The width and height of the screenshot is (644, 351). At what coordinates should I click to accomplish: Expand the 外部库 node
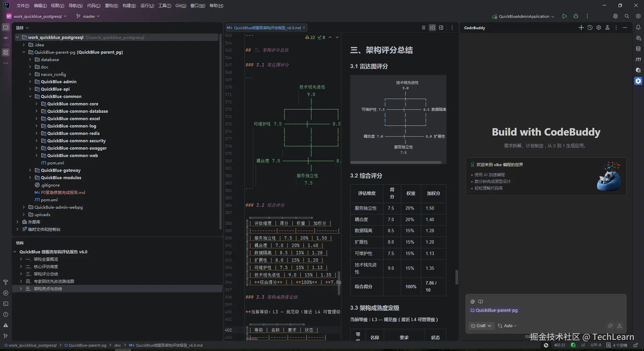(17, 222)
